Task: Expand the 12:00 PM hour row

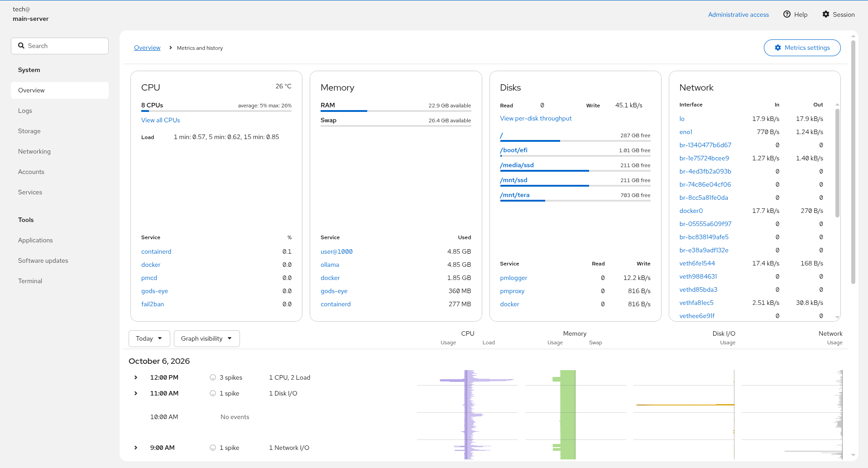Action: (x=136, y=377)
